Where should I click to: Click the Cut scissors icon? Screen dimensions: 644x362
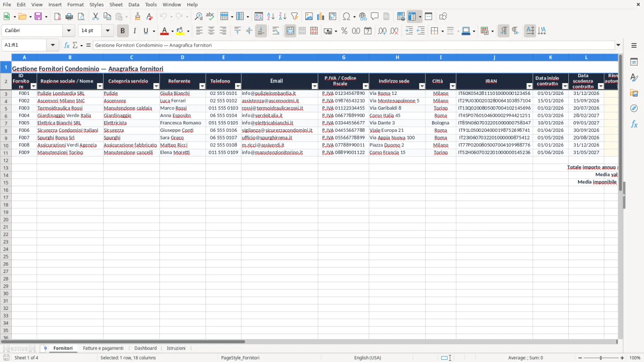coord(96,17)
